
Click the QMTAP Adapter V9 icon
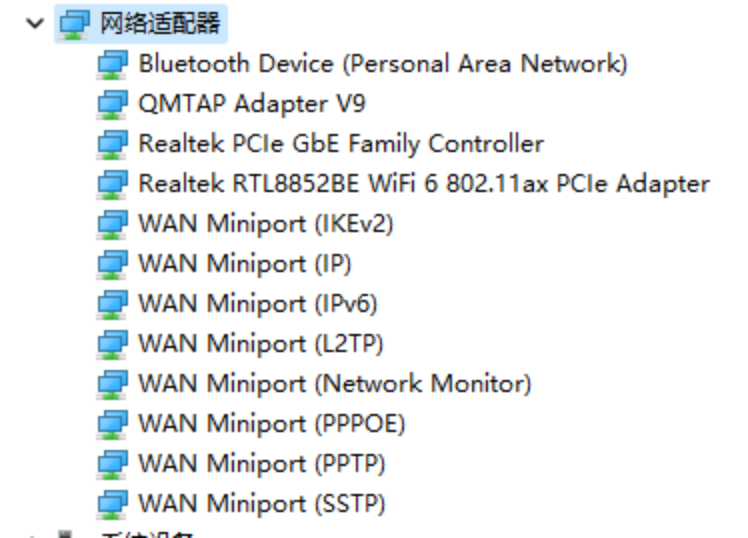(112, 104)
